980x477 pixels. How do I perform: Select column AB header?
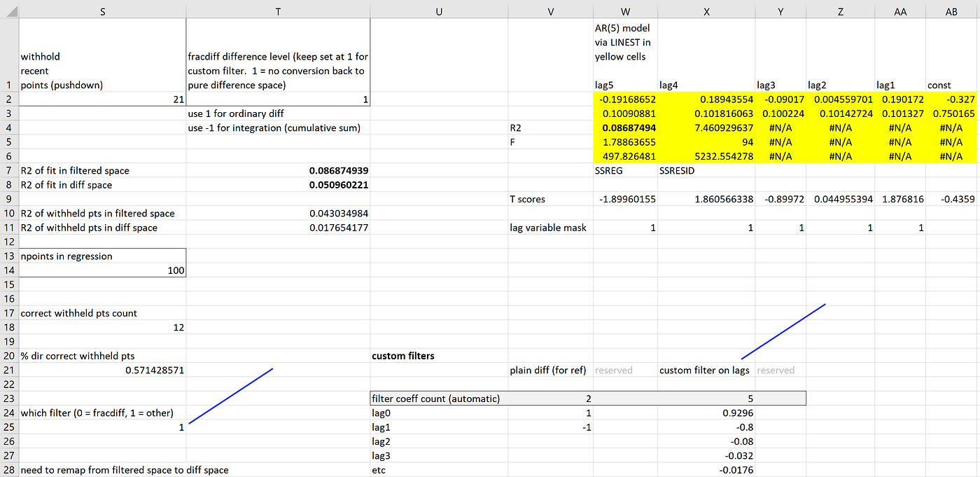951,11
